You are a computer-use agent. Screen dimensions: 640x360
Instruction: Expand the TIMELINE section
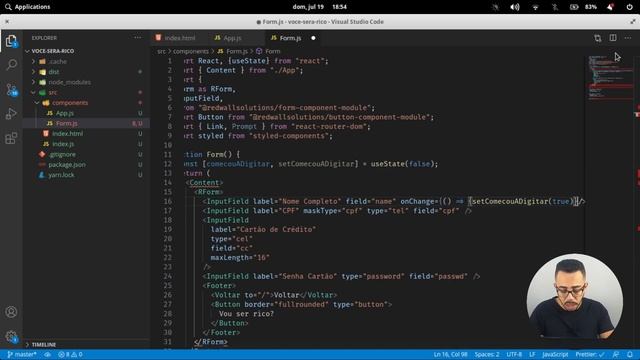point(87,344)
